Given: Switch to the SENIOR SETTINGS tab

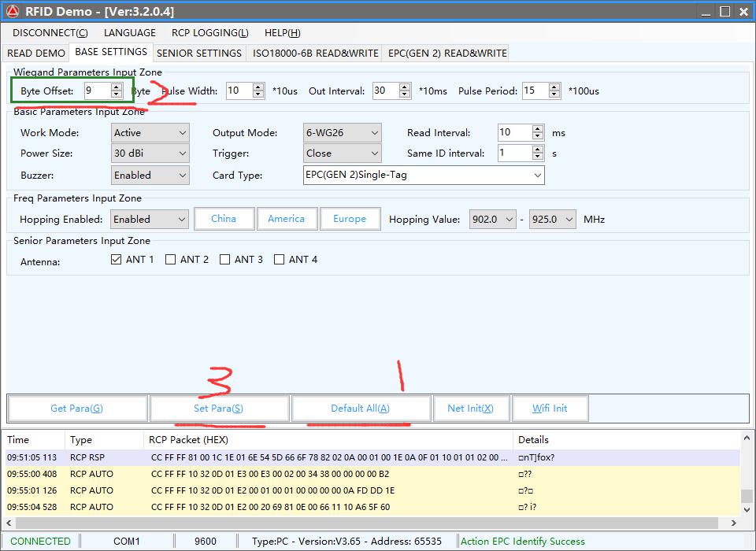Looking at the screenshot, I should tap(199, 53).
